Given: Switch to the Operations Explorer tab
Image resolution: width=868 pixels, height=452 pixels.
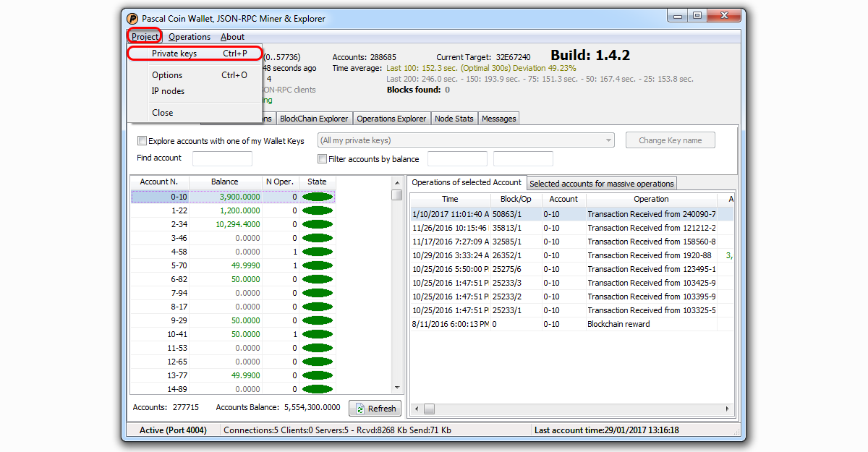Looking at the screenshot, I should pos(391,119).
